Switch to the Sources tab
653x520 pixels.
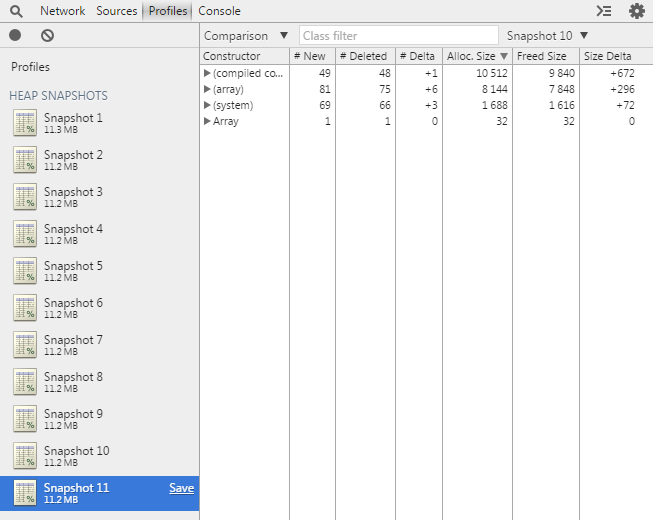(x=117, y=11)
